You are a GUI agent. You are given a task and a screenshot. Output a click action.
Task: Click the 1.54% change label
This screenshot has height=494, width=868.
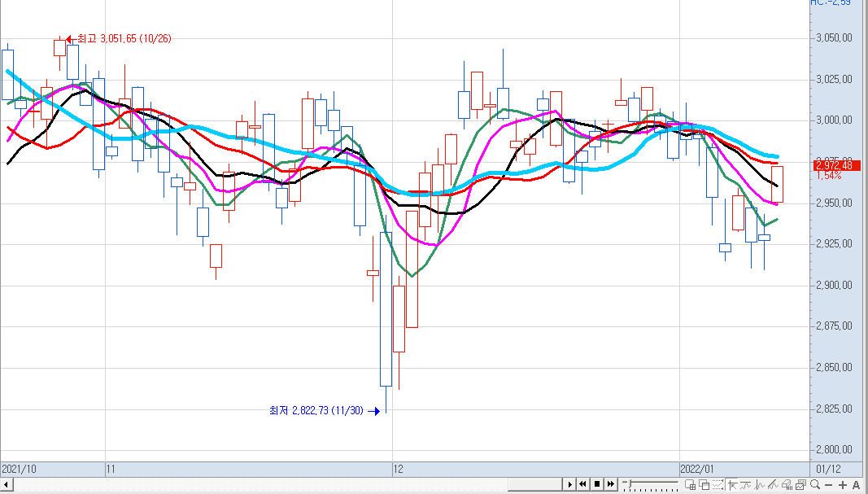pyautogui.click(x=829, y=176)
